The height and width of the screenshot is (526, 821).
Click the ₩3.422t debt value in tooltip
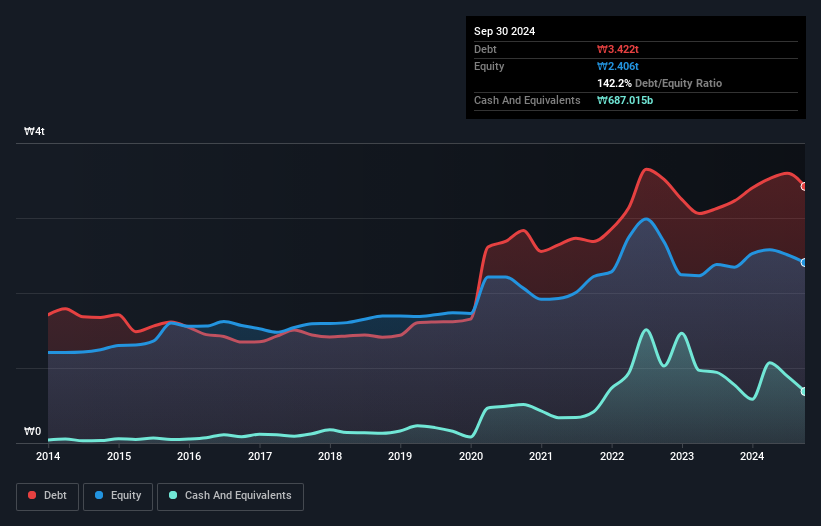click(x=618, y=49)
